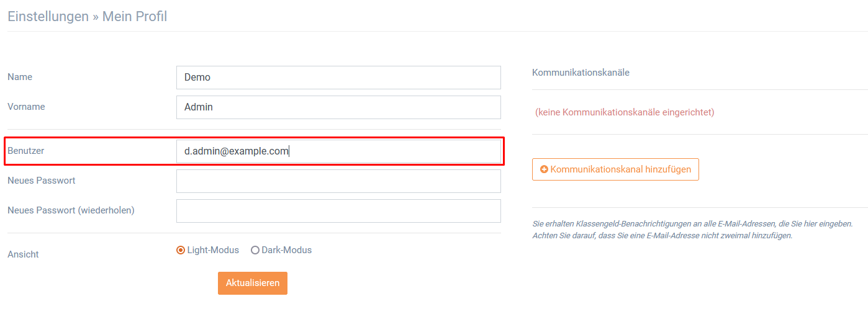Click the Neues Passwort (wiederholen) input box

pos(338,211)
